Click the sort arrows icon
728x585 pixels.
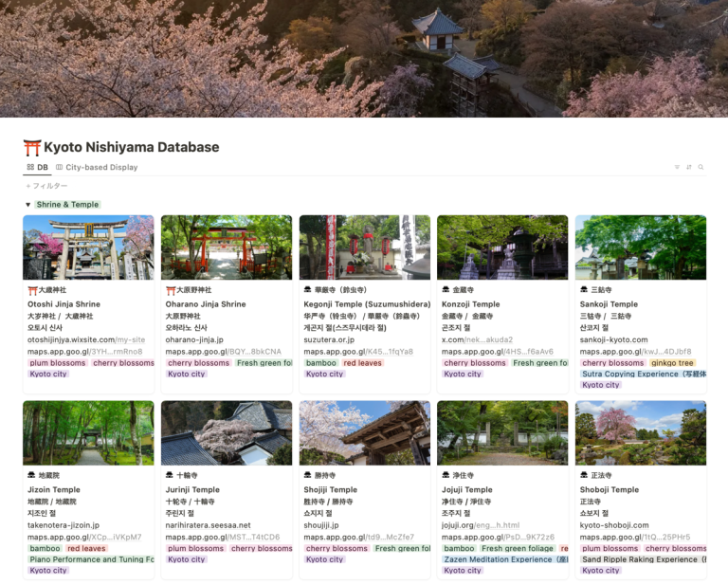(x=689, y=167)
